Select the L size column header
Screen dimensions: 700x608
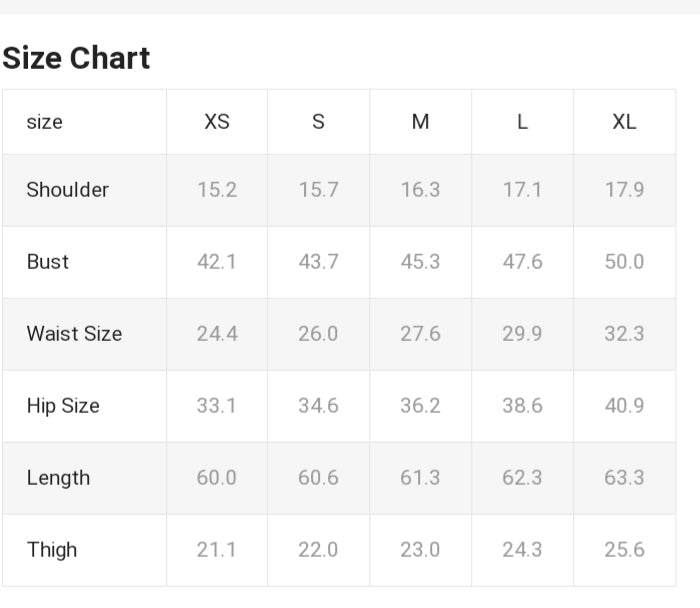[522, 122]
